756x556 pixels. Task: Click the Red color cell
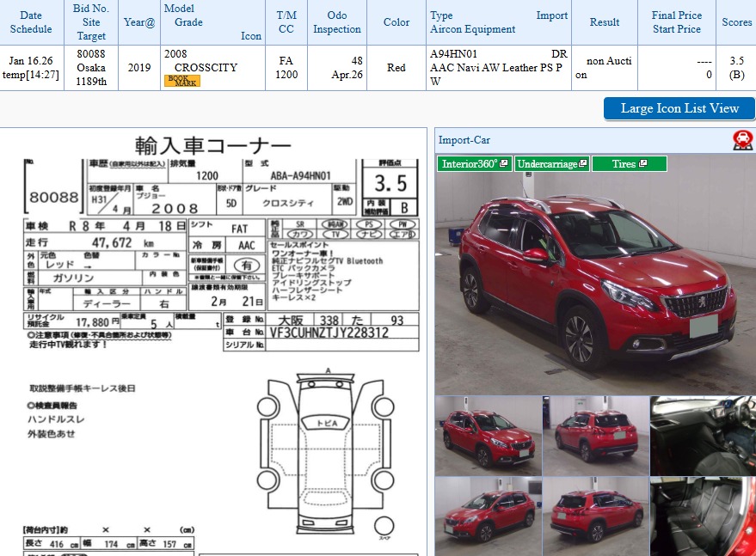396,68
